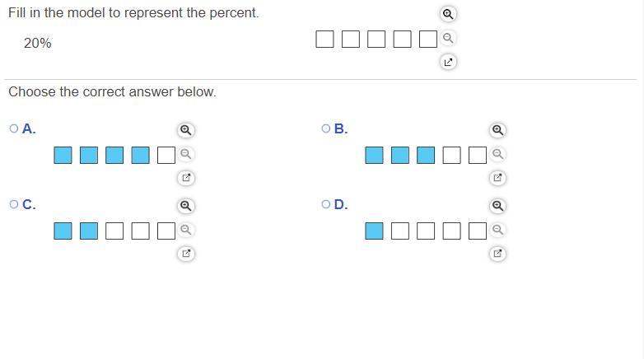Zoom out on the question's 20% model
644x359 pixels.
(447, 38)
